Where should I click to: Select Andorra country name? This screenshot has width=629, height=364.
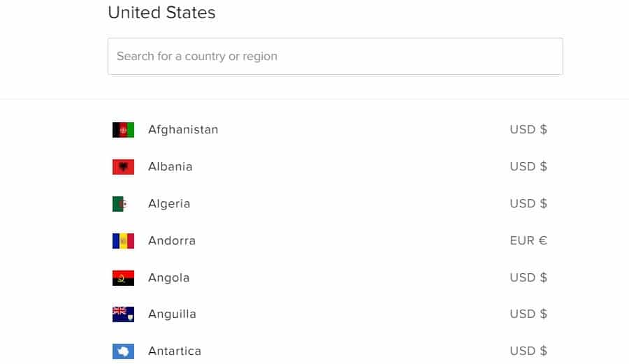point(172,240)
